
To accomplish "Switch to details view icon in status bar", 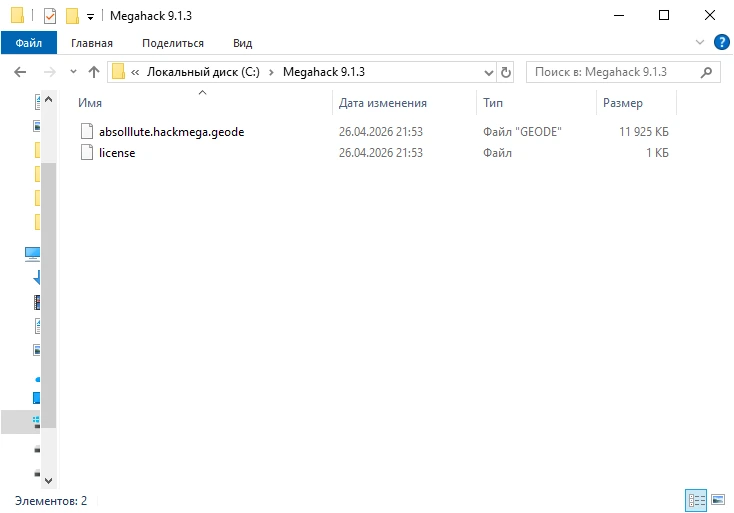I will click(696, 500).
